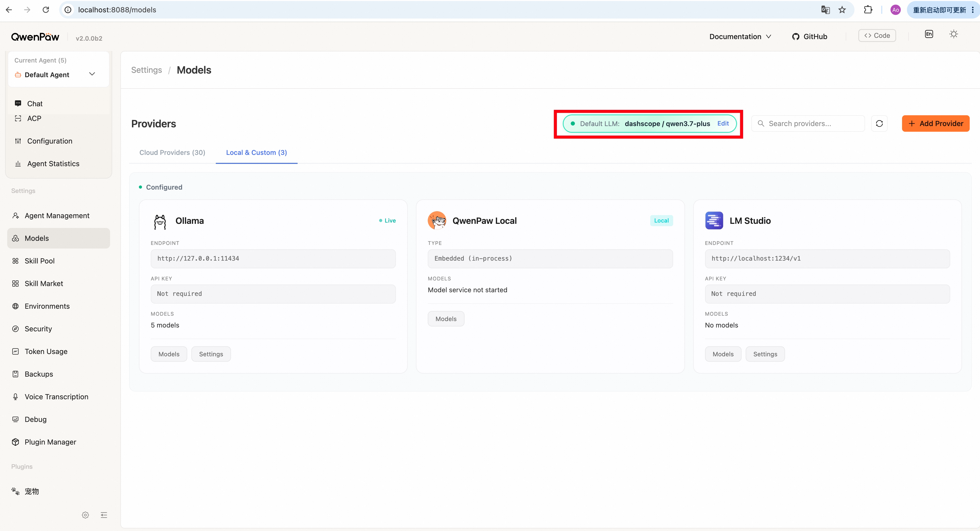980x531 pixels.
Task: Go back with the browser back arrow
Action: pyautogui.click(x=9, y=10)
